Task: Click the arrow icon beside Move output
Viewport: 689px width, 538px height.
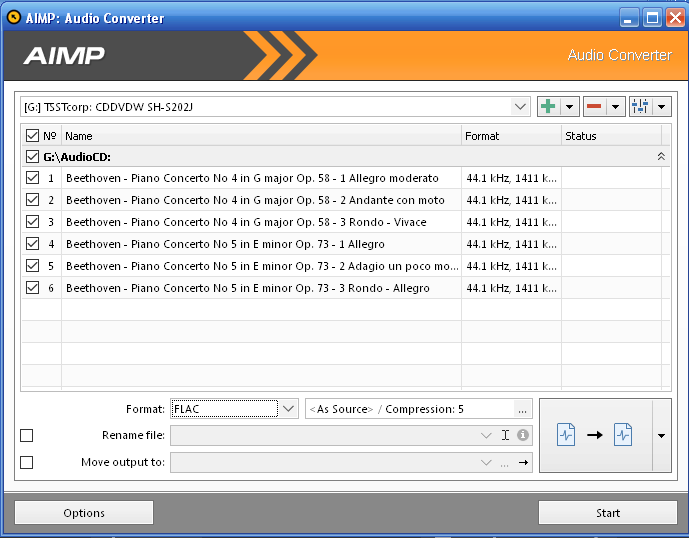Action: pyautogui.click(x=523, y=462)
